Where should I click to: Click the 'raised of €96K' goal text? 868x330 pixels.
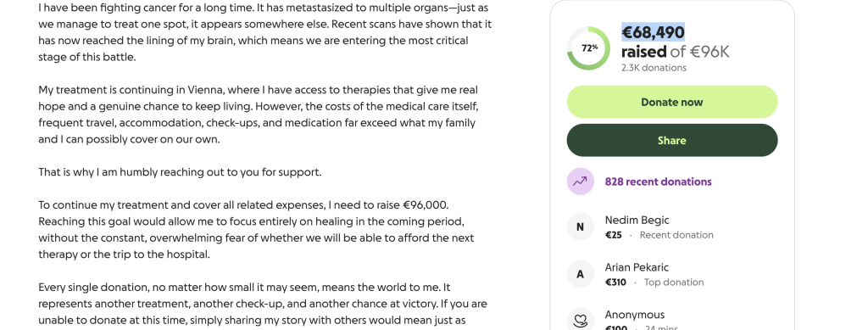[676, 52]
